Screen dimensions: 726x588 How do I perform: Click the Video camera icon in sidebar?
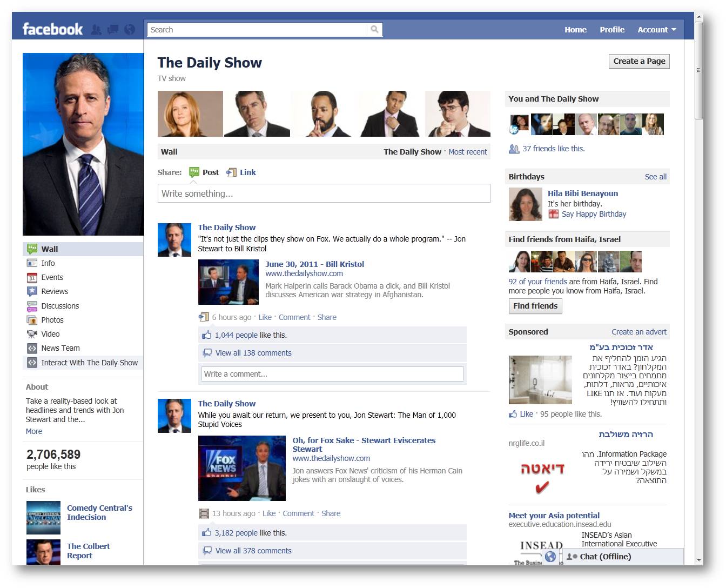32,334
